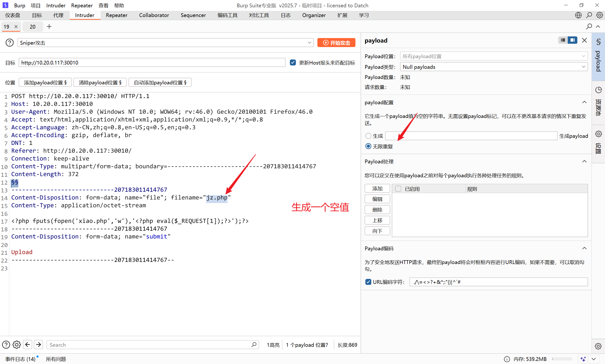Toggle URL编码字符 checkbox
The height and width of the screenshot is (364, 605).
[x=368, y=282]
